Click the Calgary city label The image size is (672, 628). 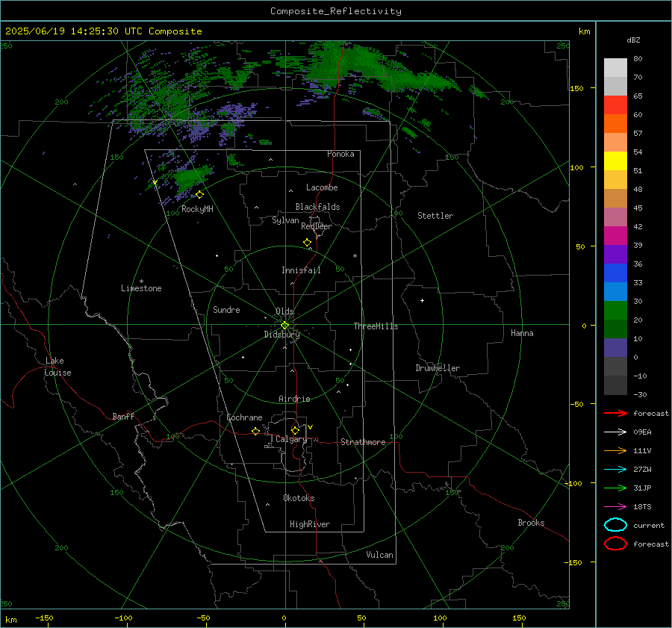click(291, 439)
